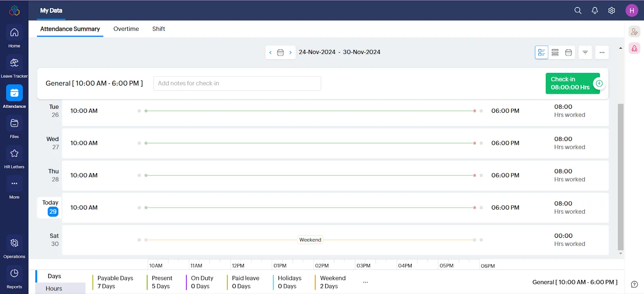This screenshot has width=644, height=294.
Task: Click the Tue 26 attendance timeline bar
Action: (x=310, y=111)
